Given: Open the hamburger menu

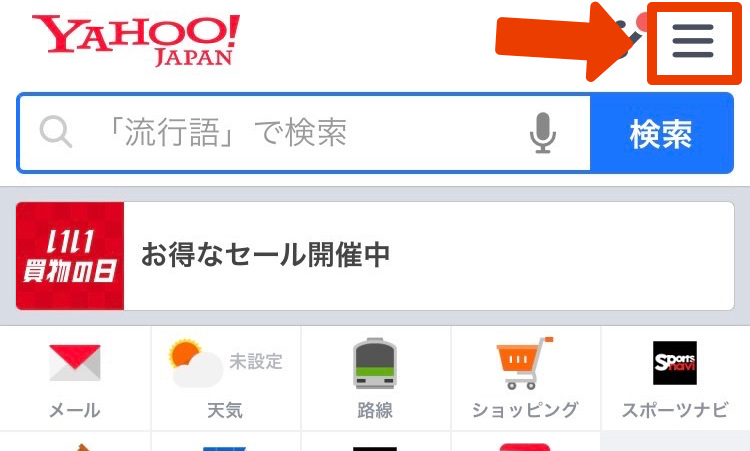Looking at the screenshot, I should [x=693, y=42].
